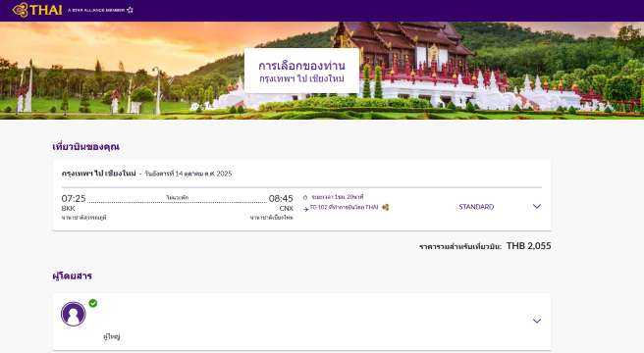
Task: Select the arrival time 08:45
Action: [x=281, y=199]
